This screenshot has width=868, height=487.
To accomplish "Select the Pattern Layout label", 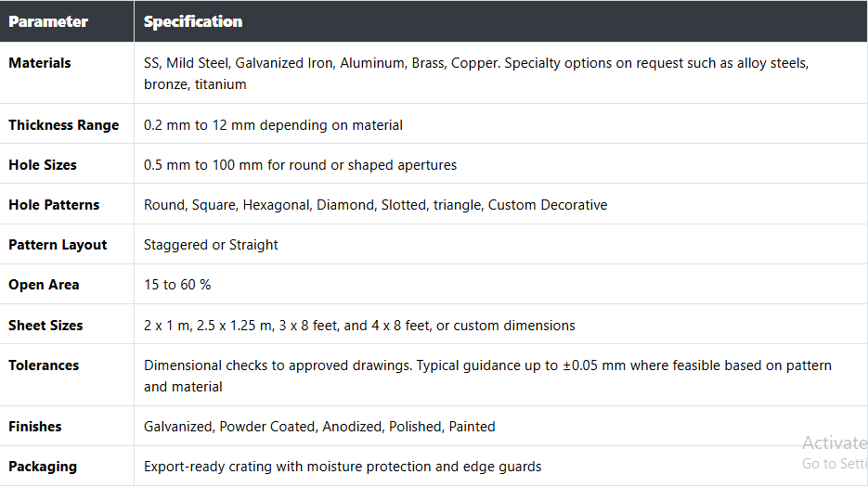I will pos(58,245).
